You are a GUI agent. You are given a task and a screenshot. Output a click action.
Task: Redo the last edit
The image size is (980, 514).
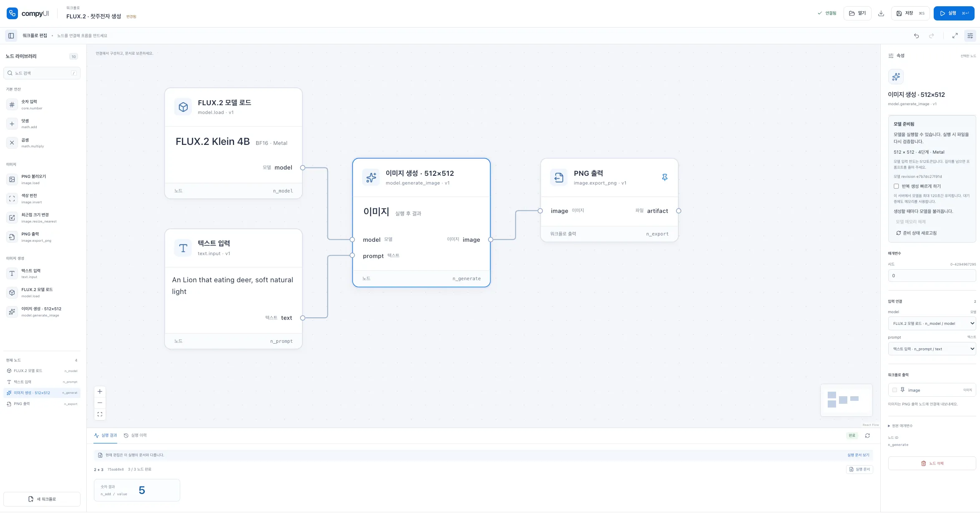[931, 36]
